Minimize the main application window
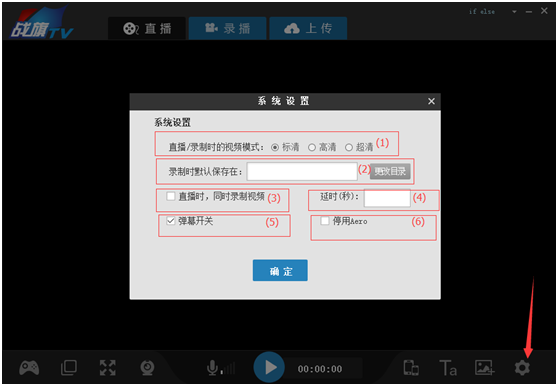The width and height of the screenshot is (558, 386). [529, 12]
